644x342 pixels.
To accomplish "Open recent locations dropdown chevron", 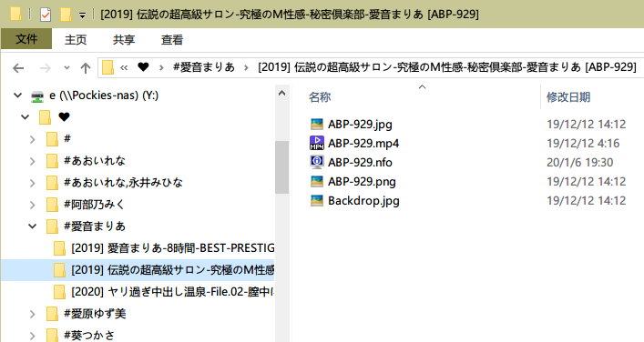I will [x=66, y=68].
